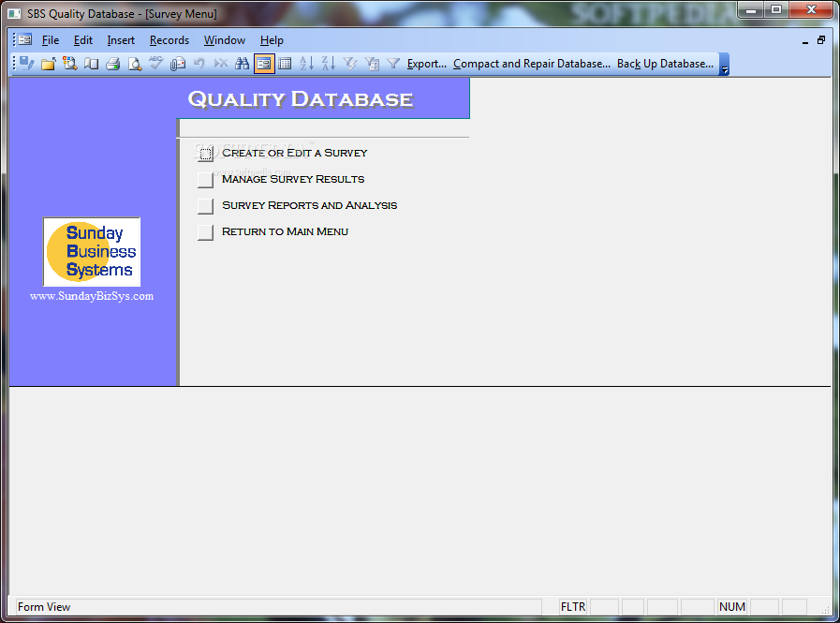840x623 pixels.
Task: Click the Manage Survey Results button
Action: [x=205, y=180]
